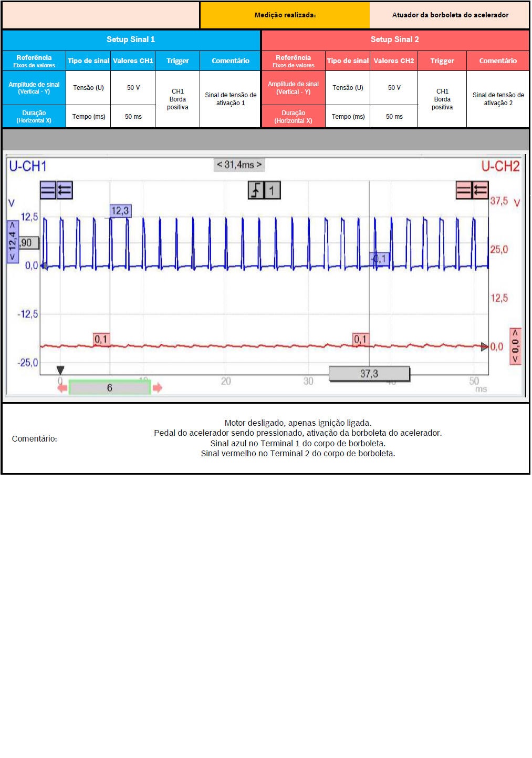Click the left red arrow beside 6

[x=62, y=388]
